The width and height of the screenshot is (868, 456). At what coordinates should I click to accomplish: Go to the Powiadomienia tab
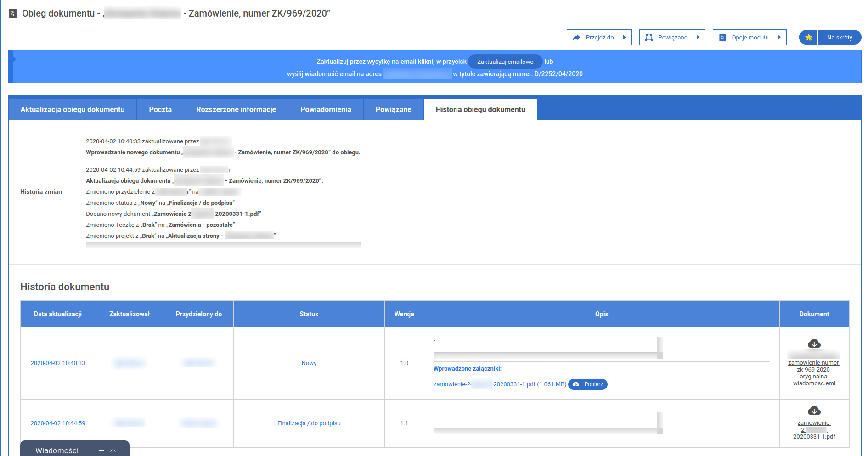326,110
